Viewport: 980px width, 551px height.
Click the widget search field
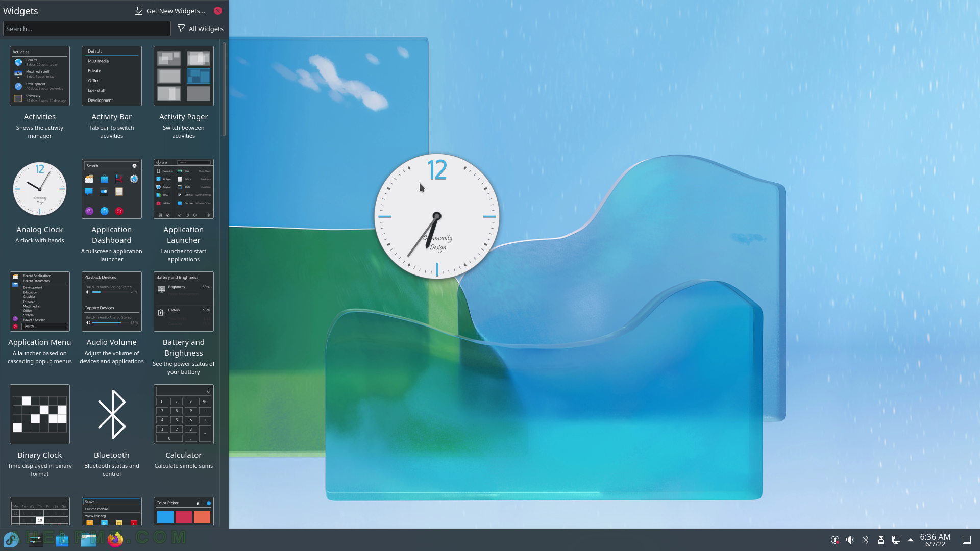click(x=87, y=29)
